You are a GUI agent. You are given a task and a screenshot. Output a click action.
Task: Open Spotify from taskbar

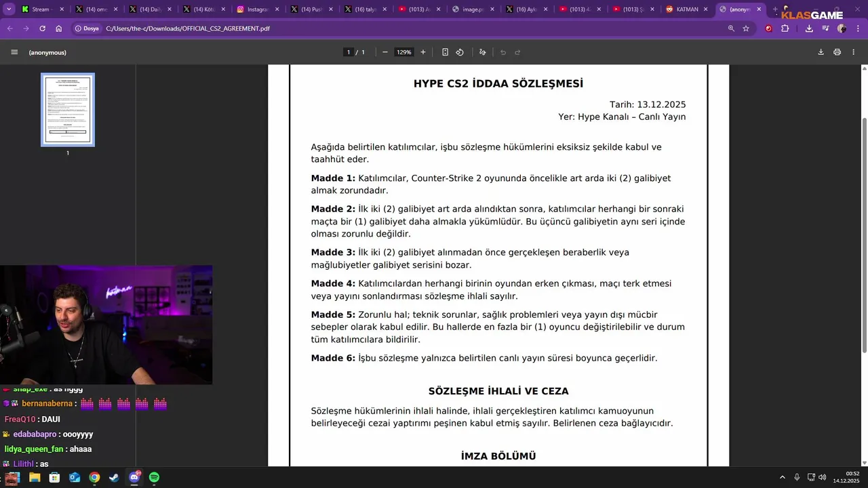[154, 477]
